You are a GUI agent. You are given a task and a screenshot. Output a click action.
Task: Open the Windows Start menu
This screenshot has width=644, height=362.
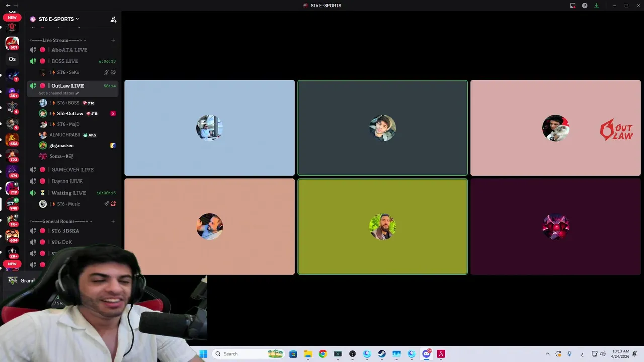(203, 354)
